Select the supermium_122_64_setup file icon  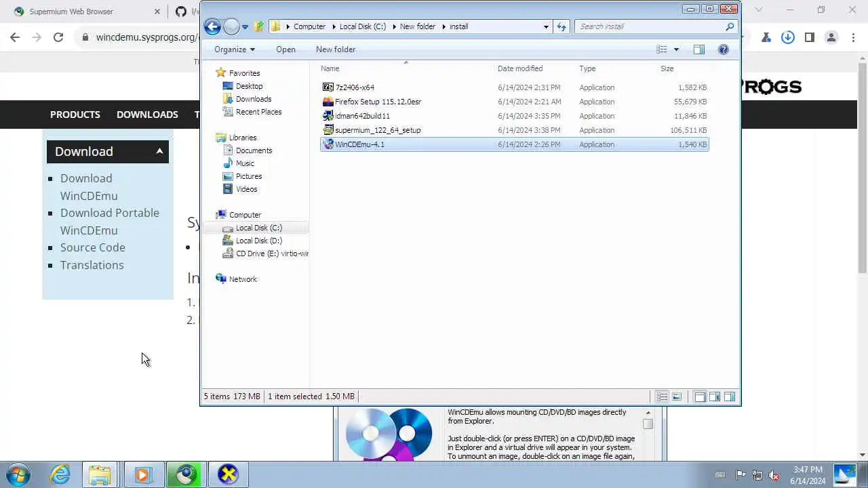point(328,130)
